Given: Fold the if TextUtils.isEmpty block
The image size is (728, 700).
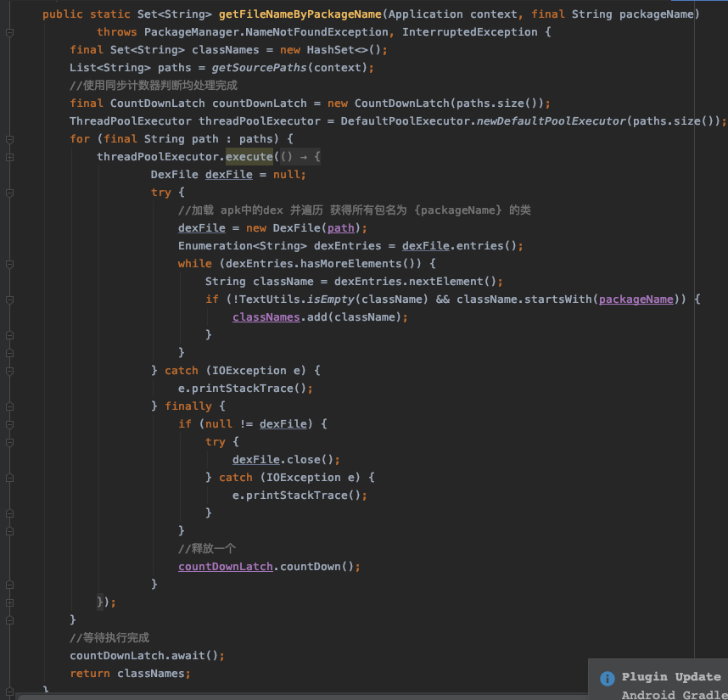Looking at the screenshot, I should [x=9, y=300].
